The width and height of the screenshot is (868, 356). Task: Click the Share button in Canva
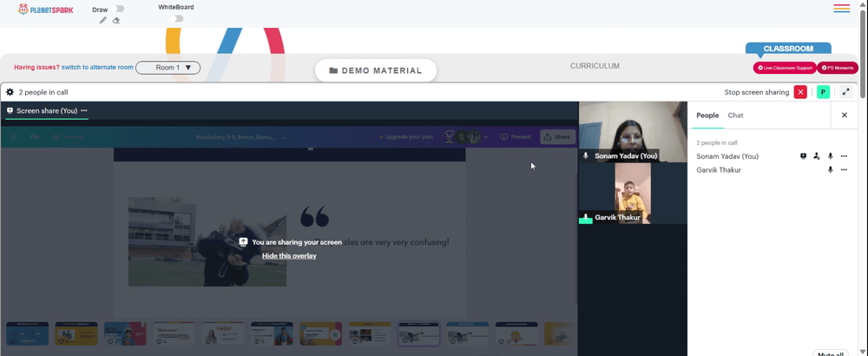[x=557, y=136]
